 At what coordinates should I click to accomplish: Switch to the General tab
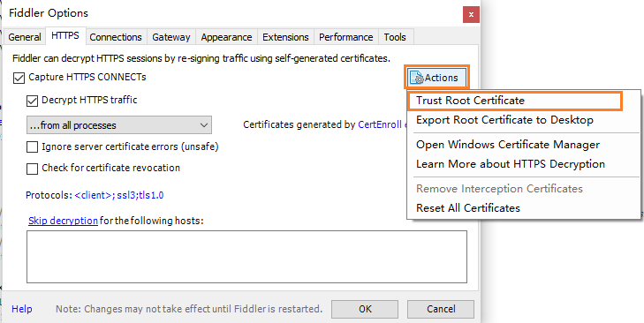25,37
